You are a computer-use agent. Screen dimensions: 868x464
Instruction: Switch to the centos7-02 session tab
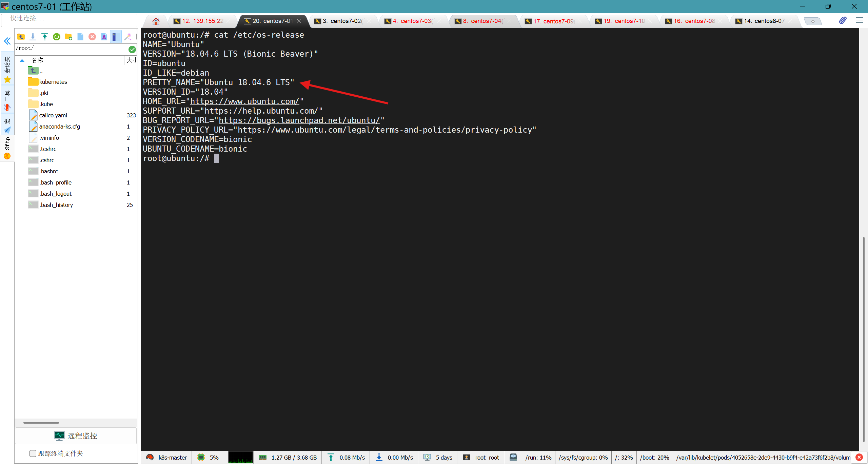pyautogui.click(x=343, y=21)
